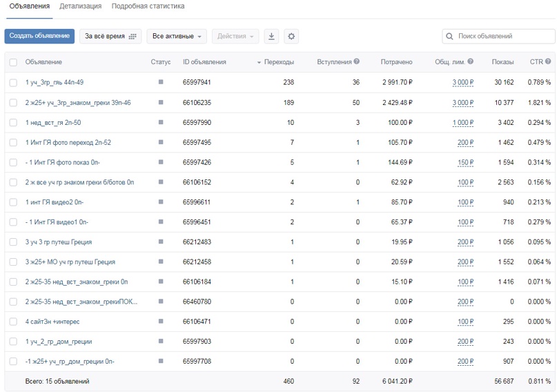Click status icon for ad 65996611
This screenshot has height=392, width=557.
(161, 202)
